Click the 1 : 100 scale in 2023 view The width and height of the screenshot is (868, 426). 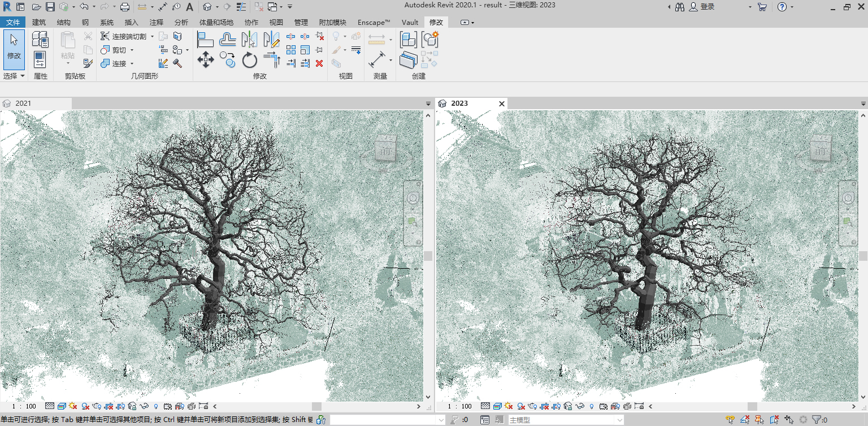[459, 406]
